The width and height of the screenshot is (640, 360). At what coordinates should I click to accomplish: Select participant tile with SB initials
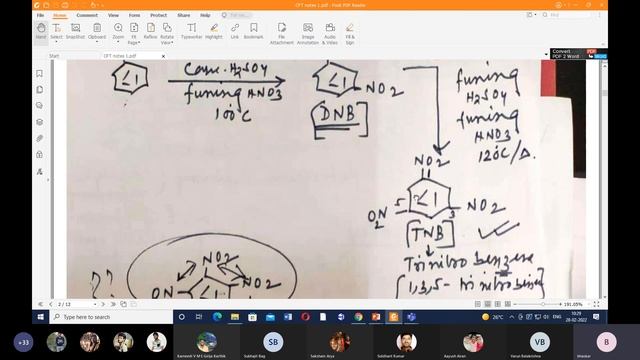273,342
